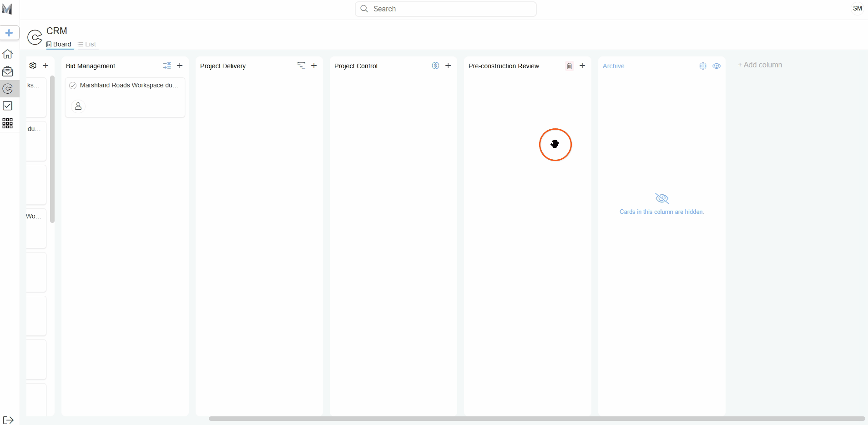Open the inbox mail icon in sidebar
The height and width of the screenshot is (425, 868).
tap(8, 71)
